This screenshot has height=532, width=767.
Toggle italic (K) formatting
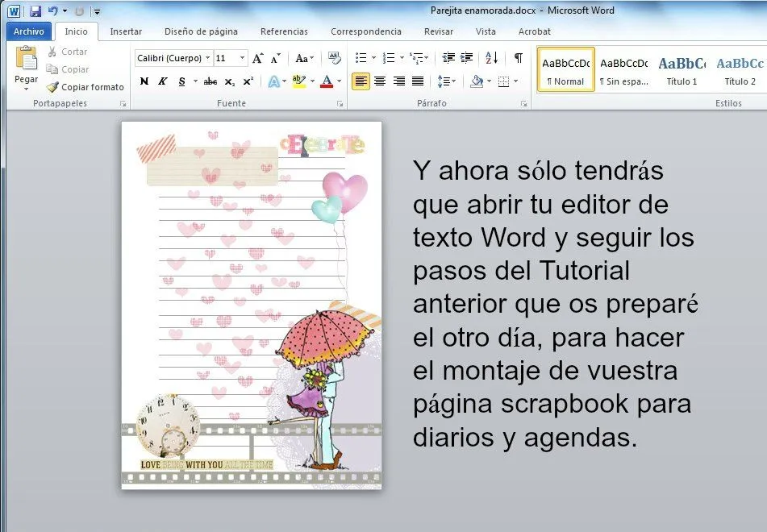tap(162, 81)
